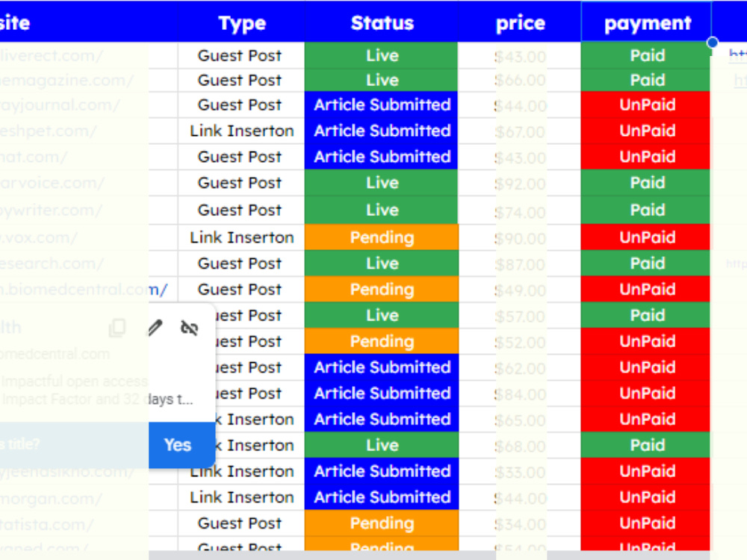747x560 pixels.
Task: Click the $92.00 price cell
Action: (520, 184)
